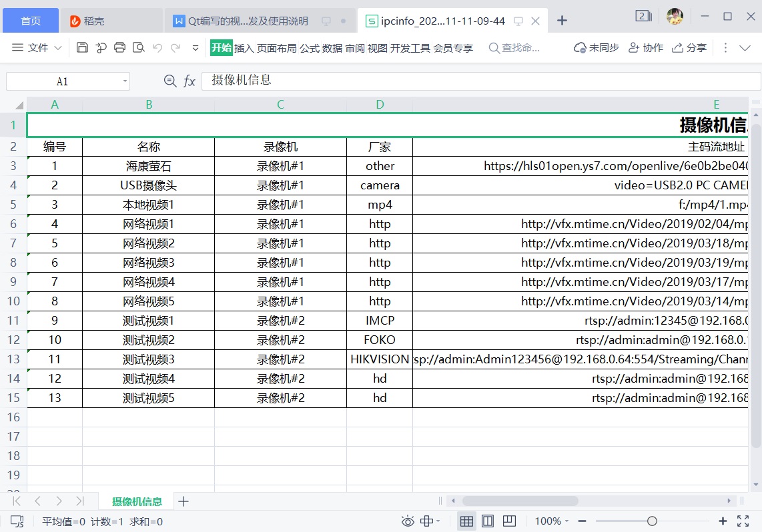The height and width of the screenshot is (532, 762).
Task: Open the 文件 menu dropdown arrow
Action: pyautogui.click(x=57, y=48)
